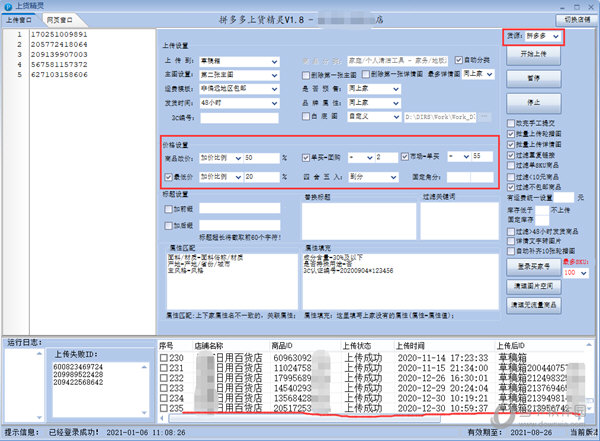Select failed ID 600823469724 in the list

[x=78, y=367]
